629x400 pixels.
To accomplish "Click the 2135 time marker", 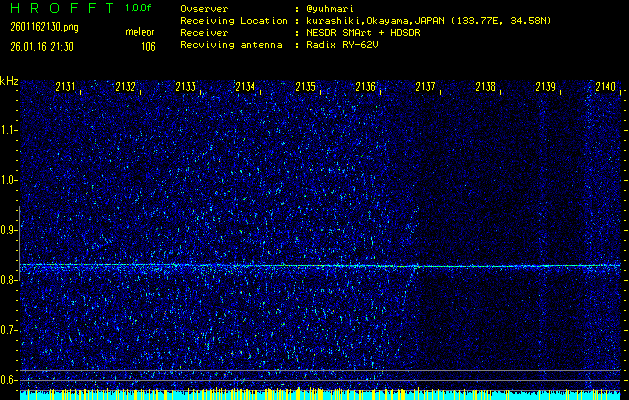I will point(306,87).
